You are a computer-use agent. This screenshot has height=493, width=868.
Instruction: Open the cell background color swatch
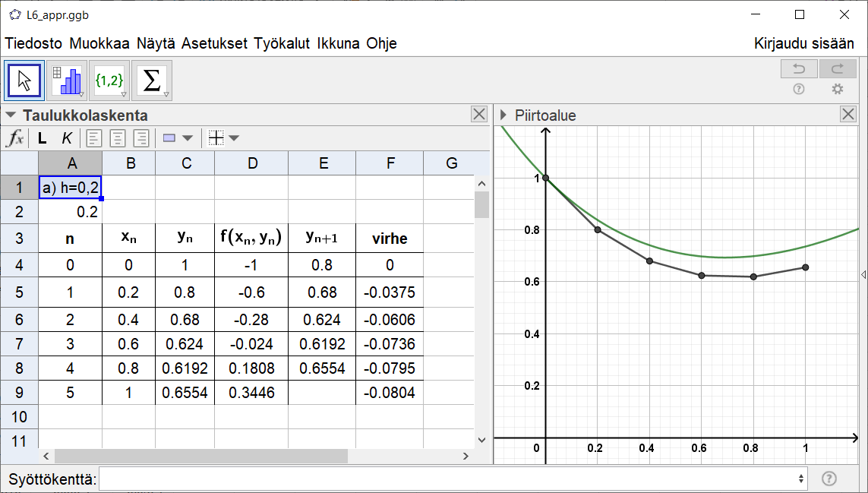click(169, 137)
